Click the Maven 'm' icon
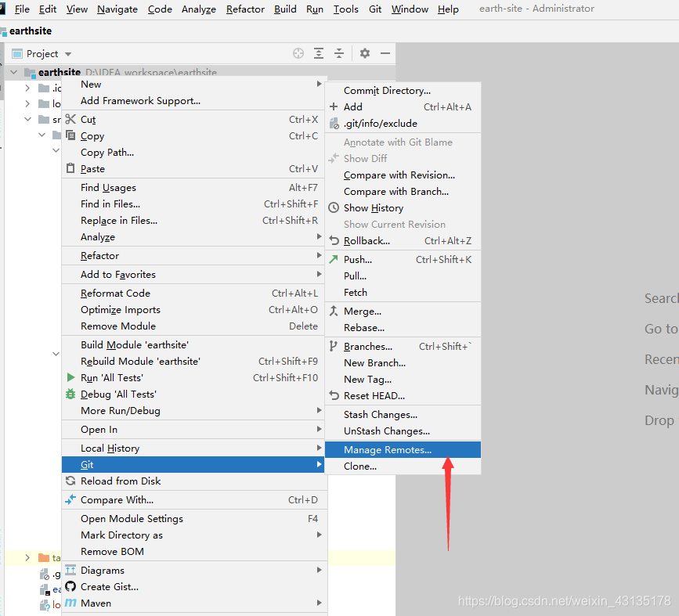This screenshot has height=616, width=679. coord(70,603)
